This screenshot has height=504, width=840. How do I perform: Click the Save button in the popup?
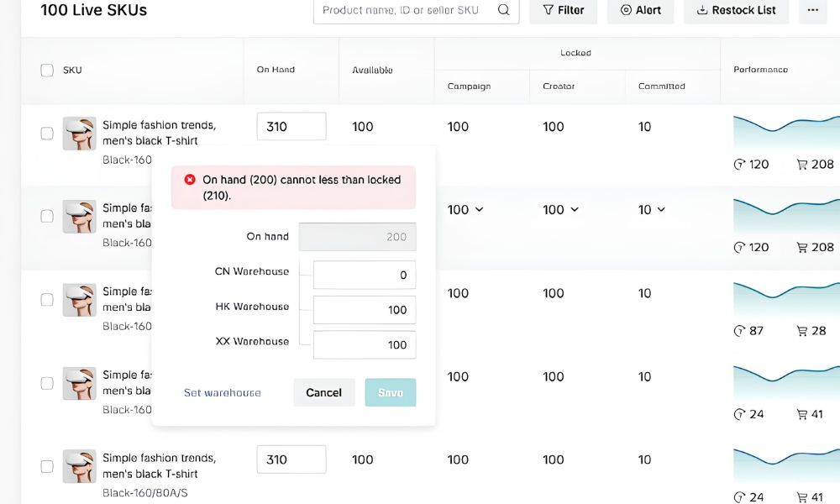coord(391,392)
